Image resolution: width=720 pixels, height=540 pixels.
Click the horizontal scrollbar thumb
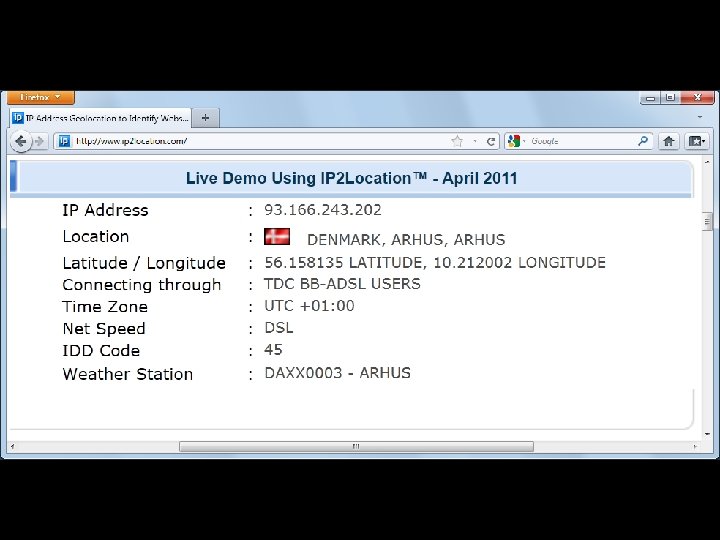[356, 446]
